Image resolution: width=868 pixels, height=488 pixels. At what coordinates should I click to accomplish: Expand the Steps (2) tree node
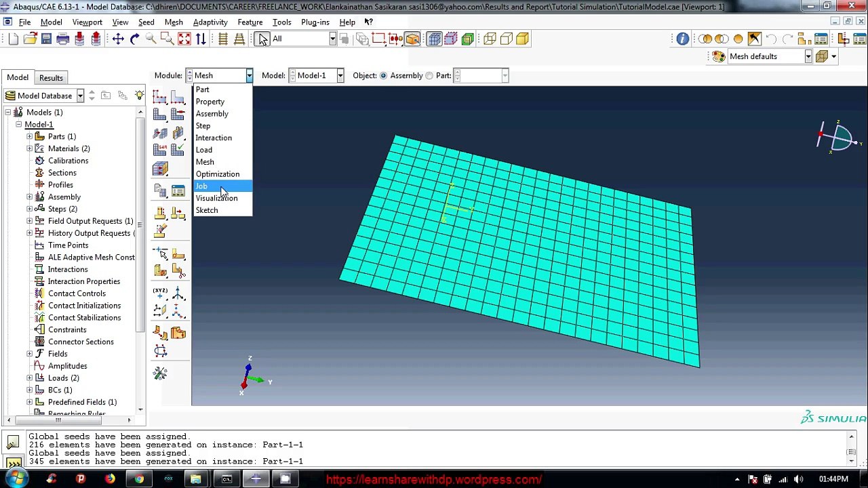pyautogui.click(x=30, y=209)
